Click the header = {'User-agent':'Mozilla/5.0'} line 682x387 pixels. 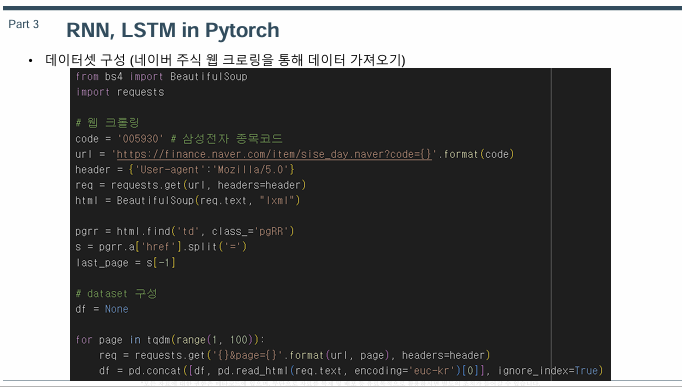point(185,170)
